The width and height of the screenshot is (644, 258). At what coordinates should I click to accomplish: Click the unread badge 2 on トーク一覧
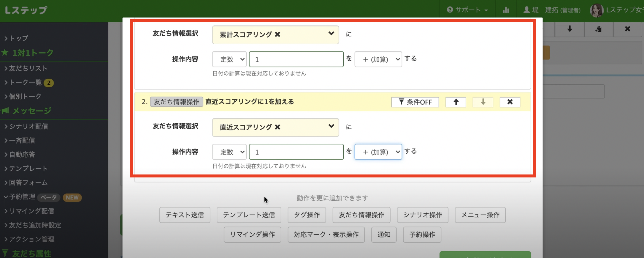tap(49, 83)
